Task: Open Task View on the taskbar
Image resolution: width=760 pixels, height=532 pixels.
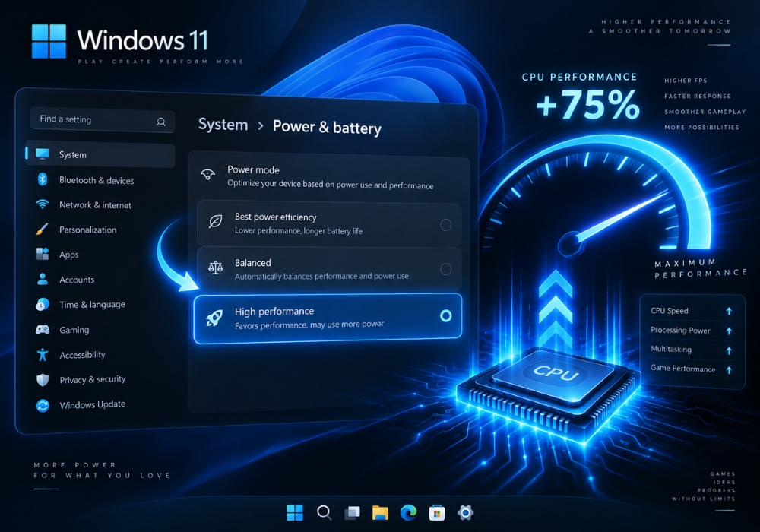Action: click(x=353, y=512)
